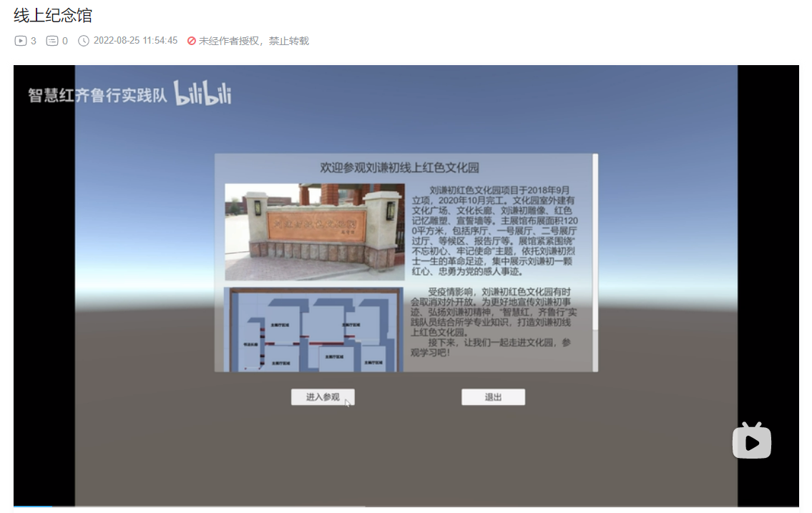Click the stone monument photo
812x513 pixels.
click(x=314, y=232)
